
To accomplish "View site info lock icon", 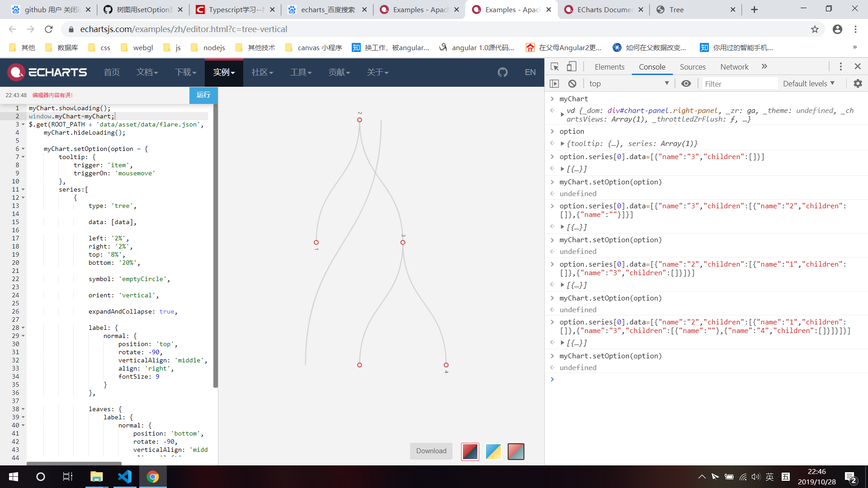I will tap(71, 29).
